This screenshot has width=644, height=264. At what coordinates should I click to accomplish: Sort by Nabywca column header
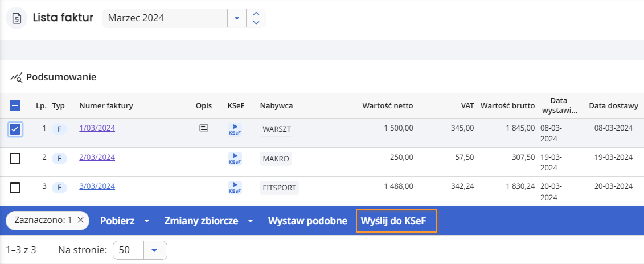tap(276, 105)
